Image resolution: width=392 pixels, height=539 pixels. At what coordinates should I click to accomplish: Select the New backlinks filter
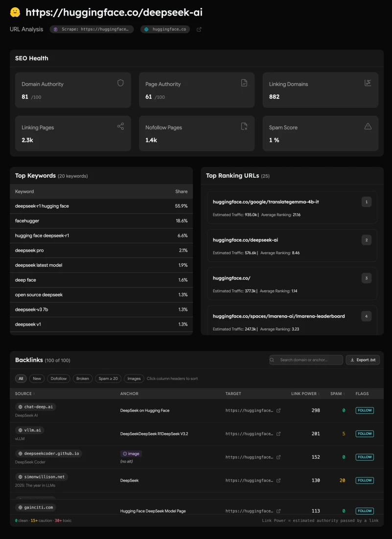click(37, 378)
